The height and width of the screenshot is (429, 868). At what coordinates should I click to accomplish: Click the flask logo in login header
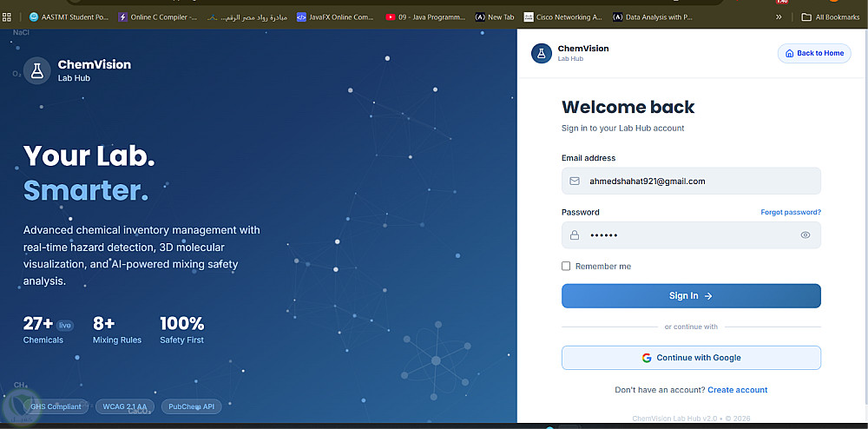pos(542,54)
